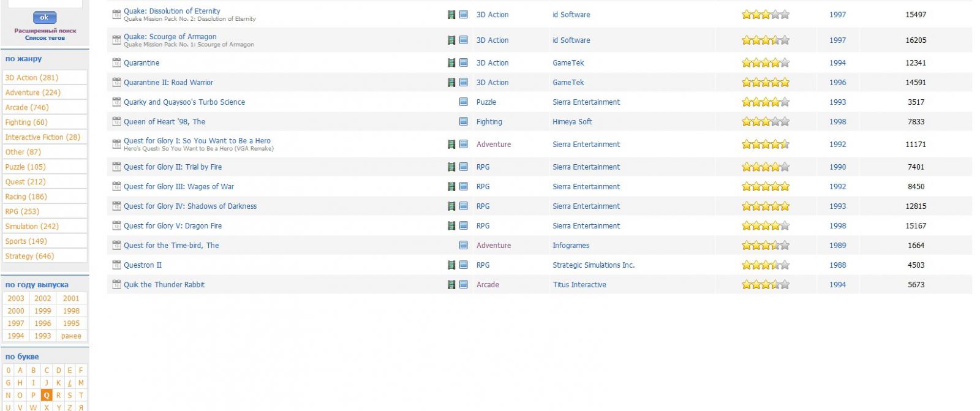Select letter S in alphabet filter
Screen dimensions: 980x411
point(69,396)
